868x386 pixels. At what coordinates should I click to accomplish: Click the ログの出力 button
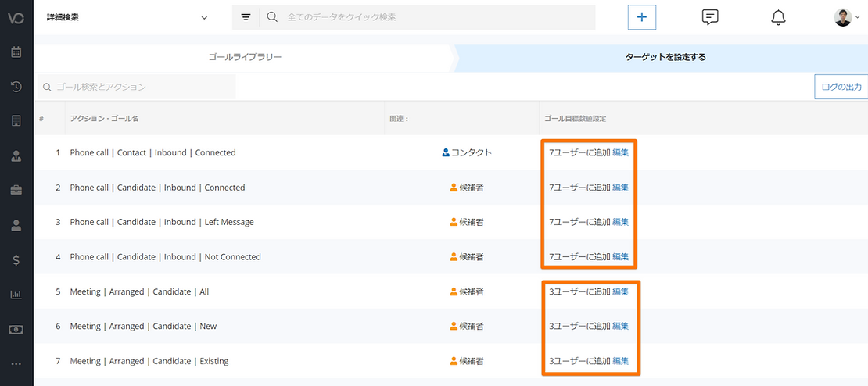pos(841,87)
